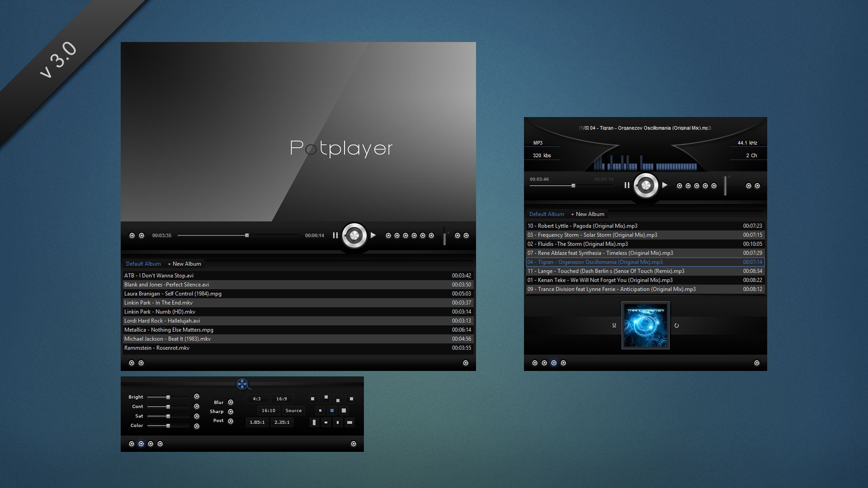Click the audio player seek bar handle
The width and height of the screenshot is (868, 488).
573,186
